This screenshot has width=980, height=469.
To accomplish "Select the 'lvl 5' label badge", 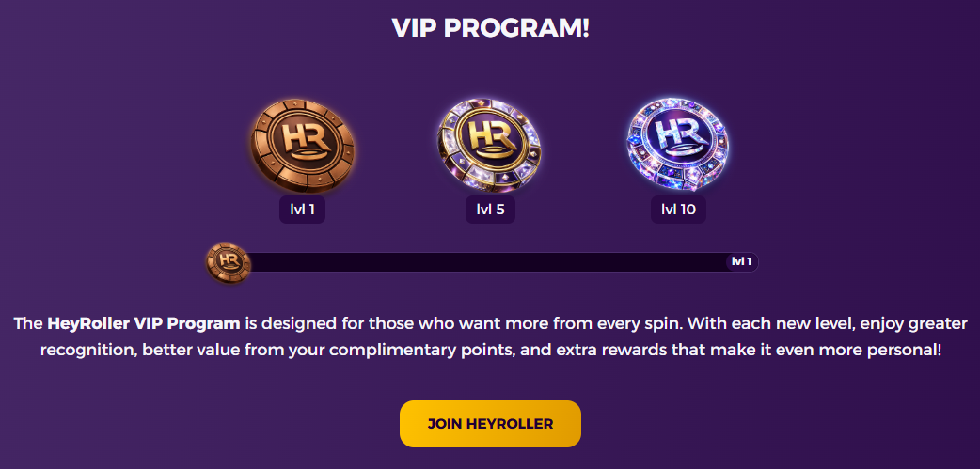I will click(x=491, y=210).
